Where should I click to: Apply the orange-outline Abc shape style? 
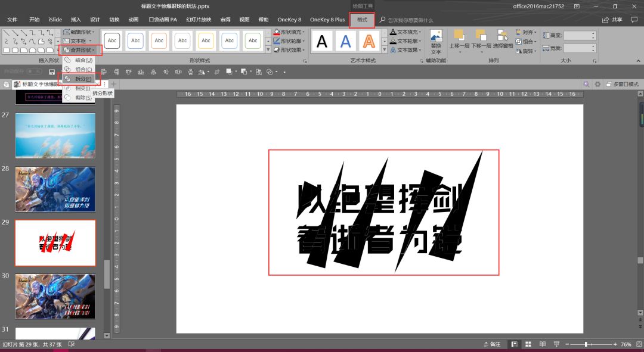coord(159,41)
